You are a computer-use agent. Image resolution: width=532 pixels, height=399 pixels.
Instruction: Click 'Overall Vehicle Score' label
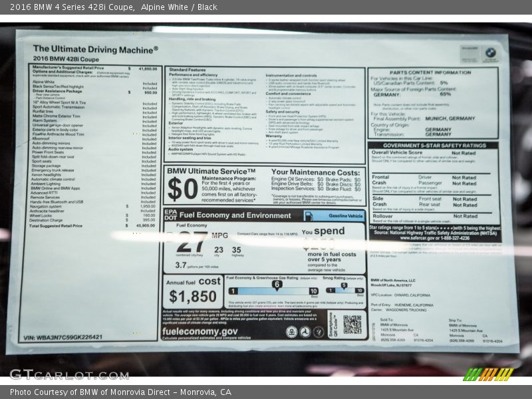click(396, 153)
